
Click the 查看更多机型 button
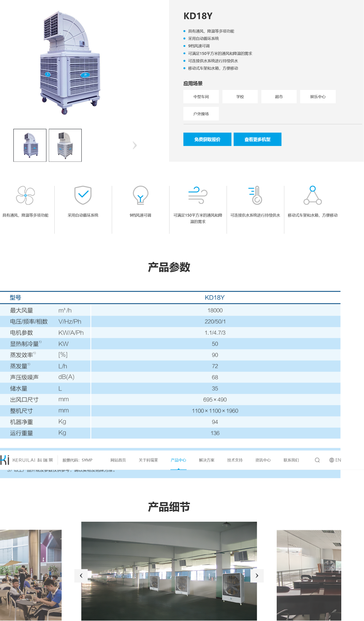tap(257, 139)
